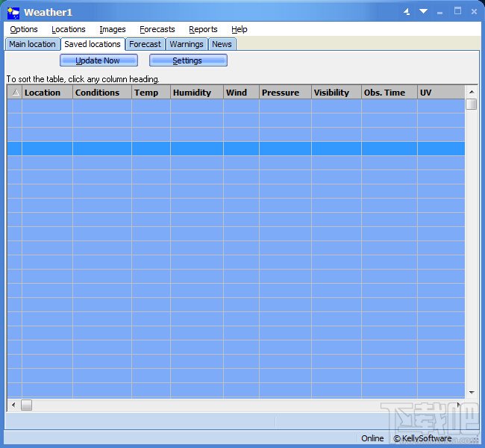The image size is (485, 448).
Task: Minimize the Weather1 window
Action: [439, 13]
